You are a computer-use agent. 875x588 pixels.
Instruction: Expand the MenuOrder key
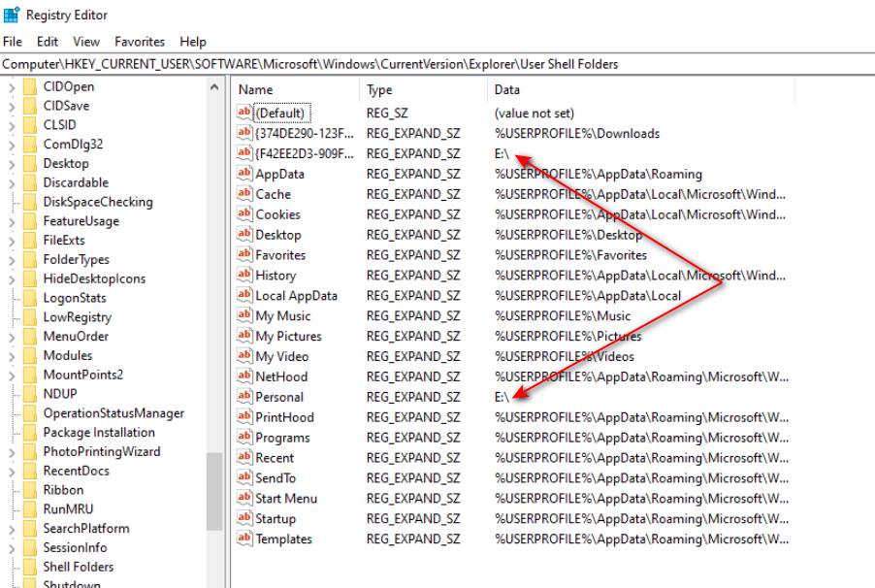pyautogui.click(x=12, y=337)
